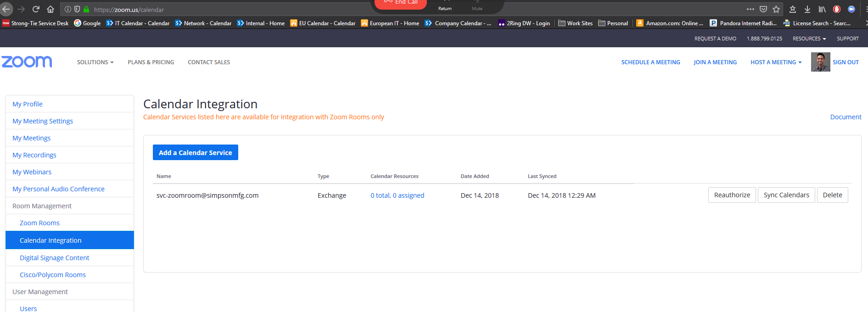
Task: Click Schedule a Meeting
Action: pos(651,62)
